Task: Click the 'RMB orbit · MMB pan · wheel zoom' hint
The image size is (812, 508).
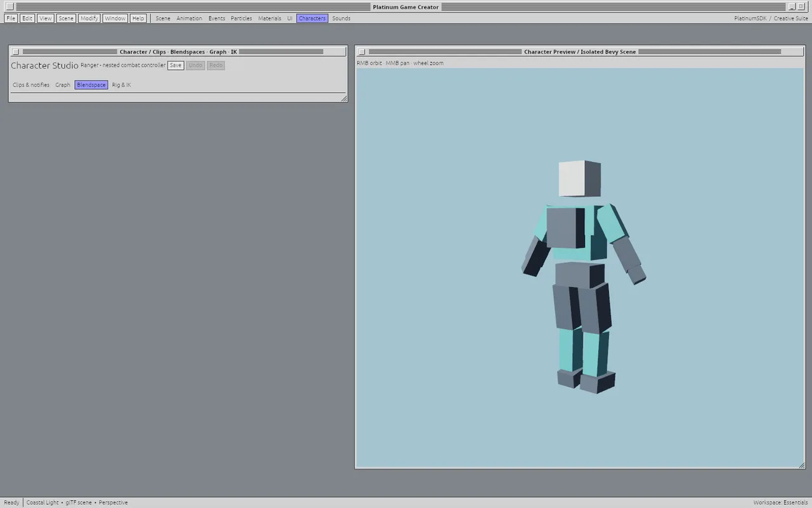Action: pyautogui.click(x=400, y=63)
